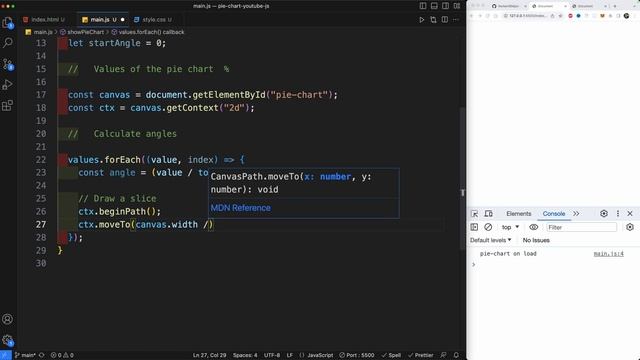Switch to the Elements tab in DevTools
This screenshot has height=360, width=640.
[x=518, y=213]
